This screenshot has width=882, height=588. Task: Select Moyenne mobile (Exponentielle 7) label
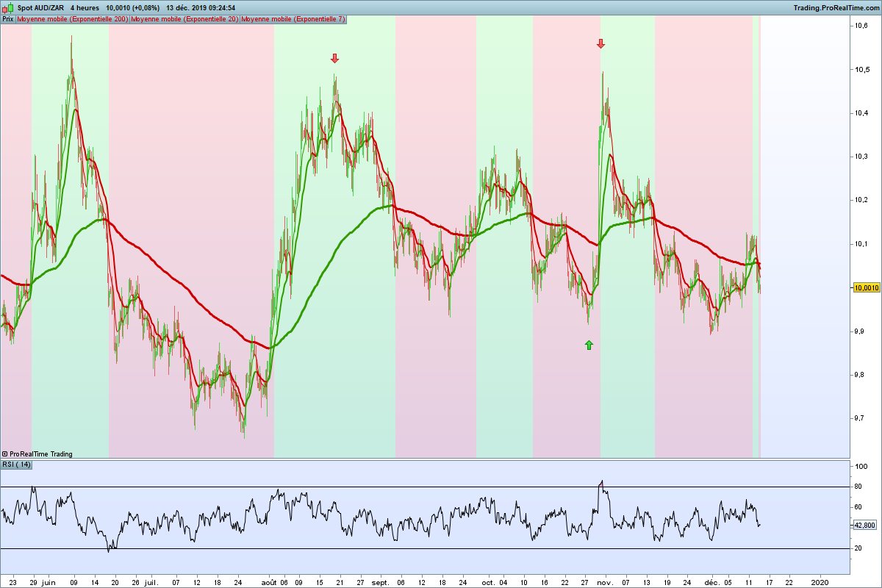[x=293, y=20]
